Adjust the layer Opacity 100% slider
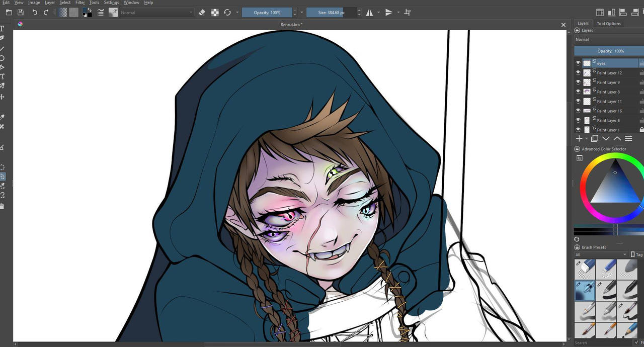The width and height of the screenshot is (644, 347). (609, 51)
